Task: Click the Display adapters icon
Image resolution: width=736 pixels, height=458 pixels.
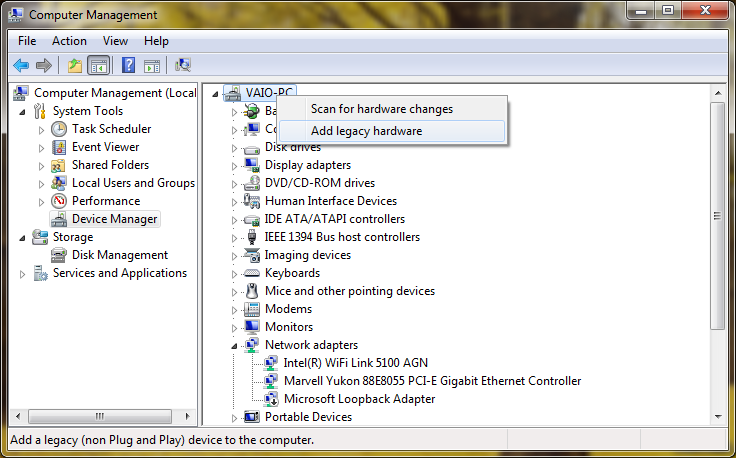Action: [252, 165]
